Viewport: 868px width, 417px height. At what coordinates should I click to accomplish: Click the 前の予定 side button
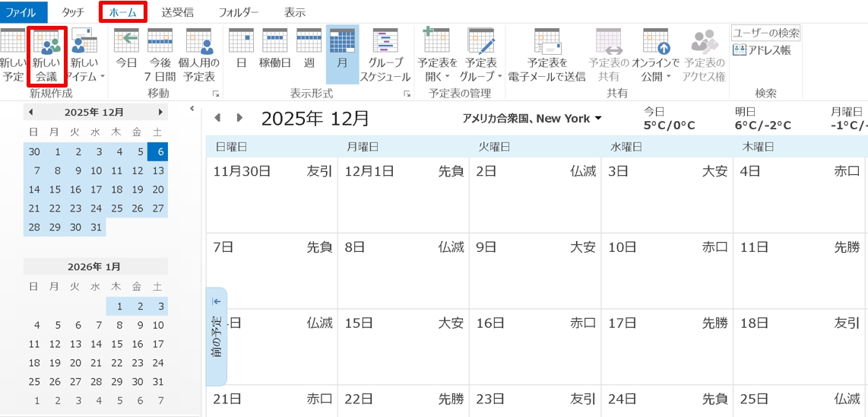click(x=217, y=337)
